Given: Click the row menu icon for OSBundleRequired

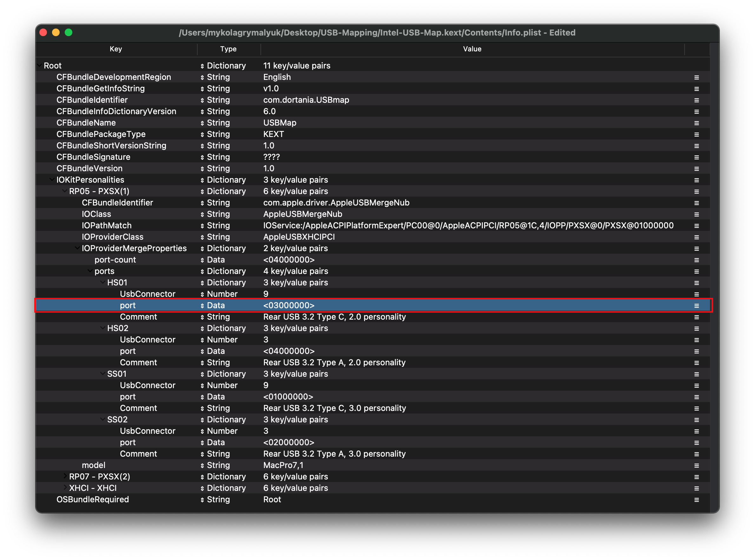Looking at the screenshot, I should (696, 500).
